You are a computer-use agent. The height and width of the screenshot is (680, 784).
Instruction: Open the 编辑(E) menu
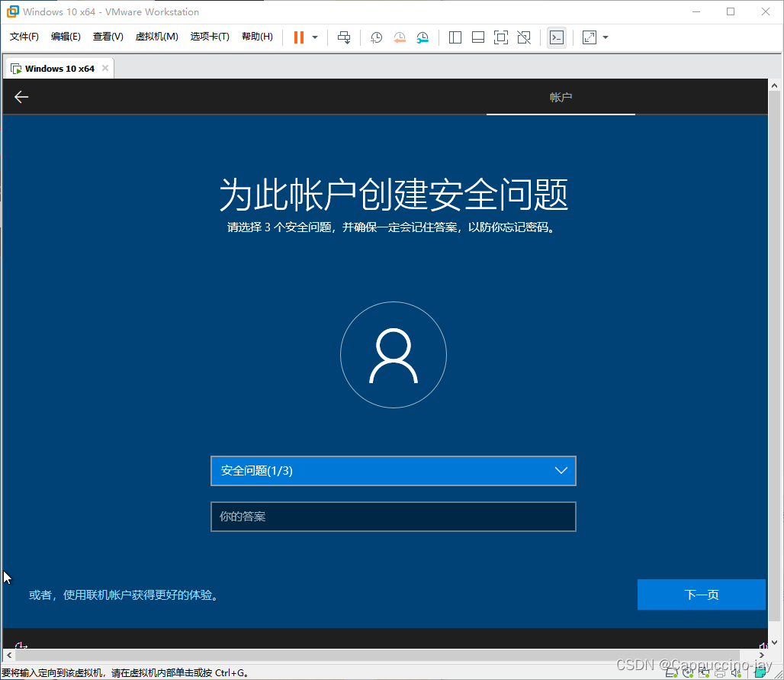(x=66, y=37)
